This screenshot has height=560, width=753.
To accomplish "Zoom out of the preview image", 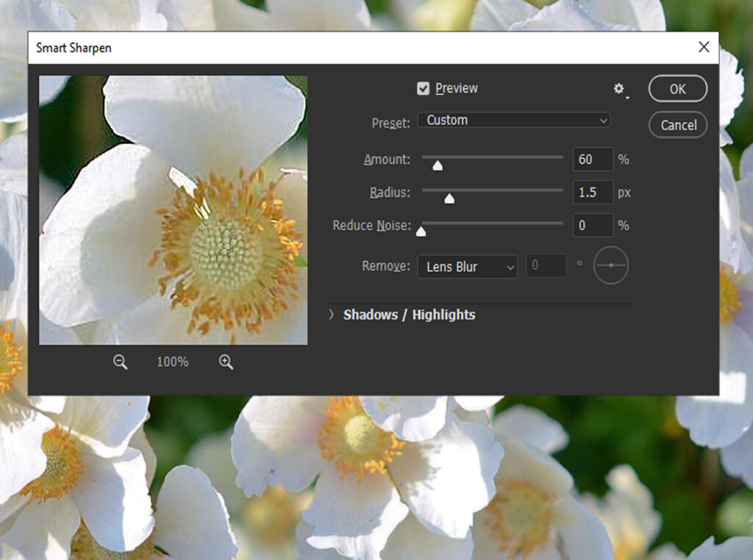I will 120,361.
